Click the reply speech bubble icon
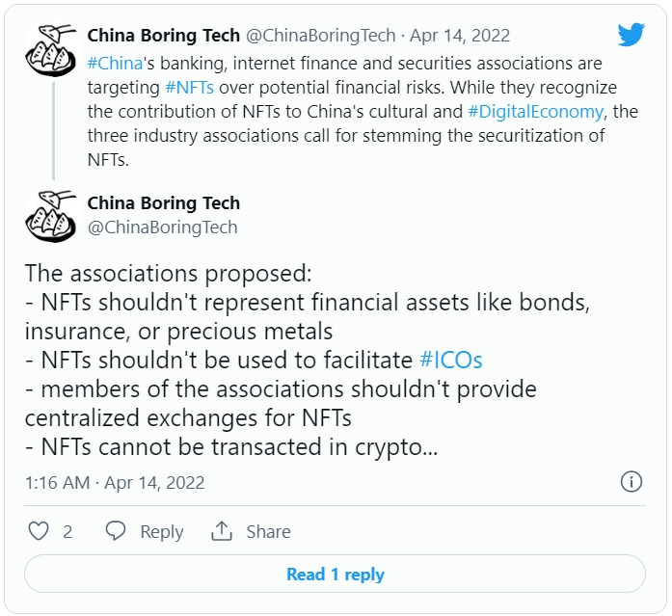 tap(116, 531)
